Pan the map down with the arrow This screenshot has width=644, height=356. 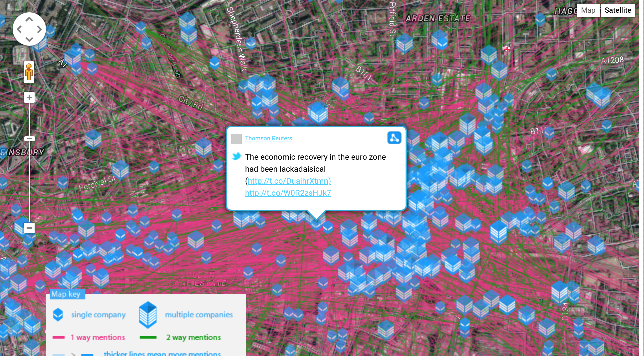[29, 39]
